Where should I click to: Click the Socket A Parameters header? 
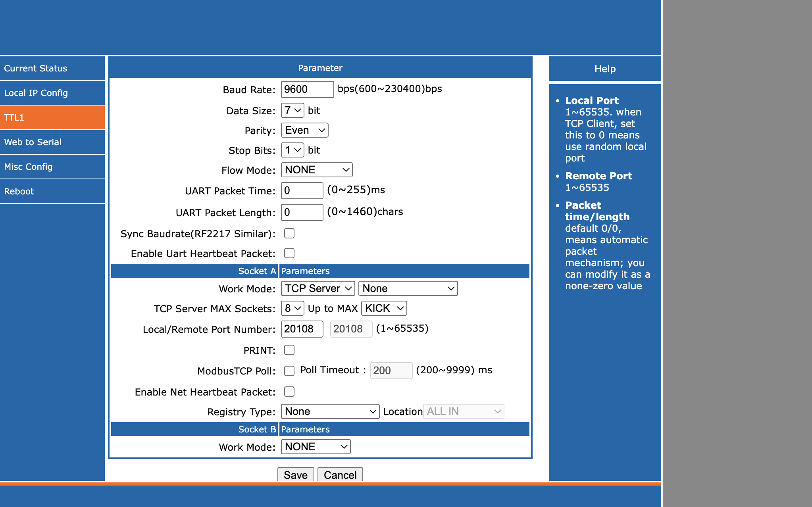point(320,271)
